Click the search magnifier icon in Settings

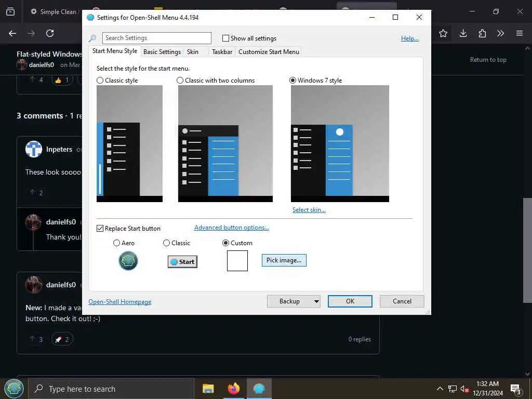click(92, 38)
